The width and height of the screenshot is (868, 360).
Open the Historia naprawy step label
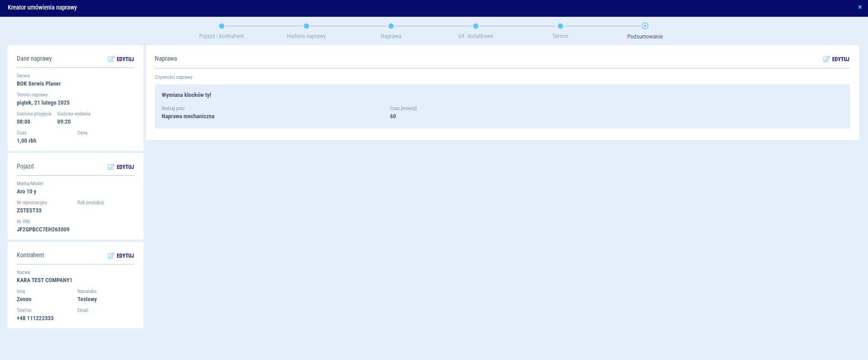point(306,36)
